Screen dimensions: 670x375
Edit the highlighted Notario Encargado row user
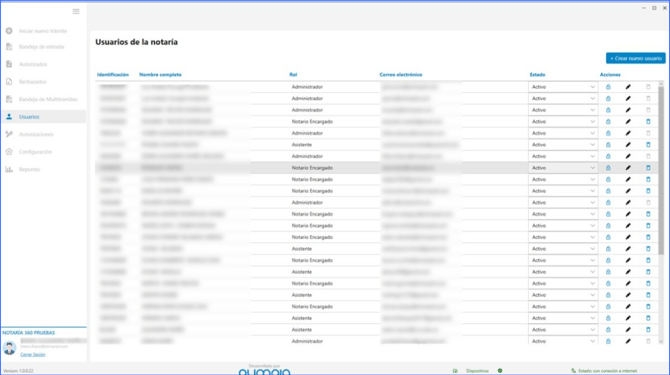(x=628, y=168)
